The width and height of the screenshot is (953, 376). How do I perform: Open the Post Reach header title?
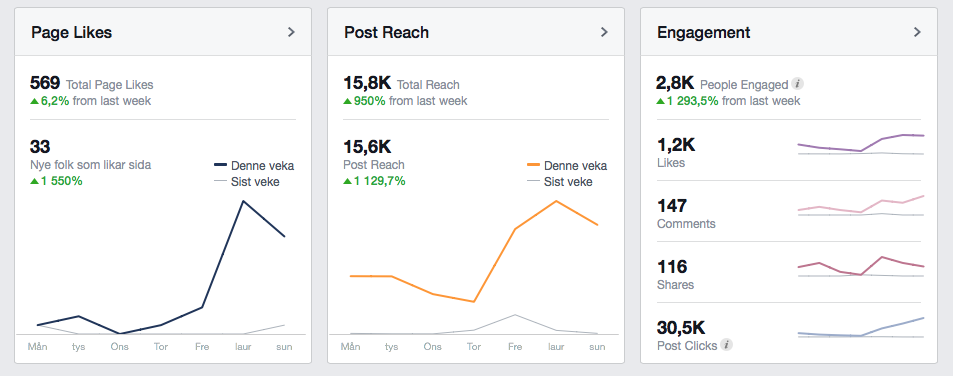click(x=387, y=32)
